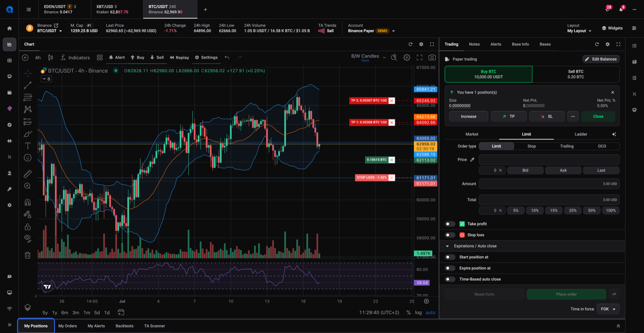Open the Home page from sidebar

9,28
